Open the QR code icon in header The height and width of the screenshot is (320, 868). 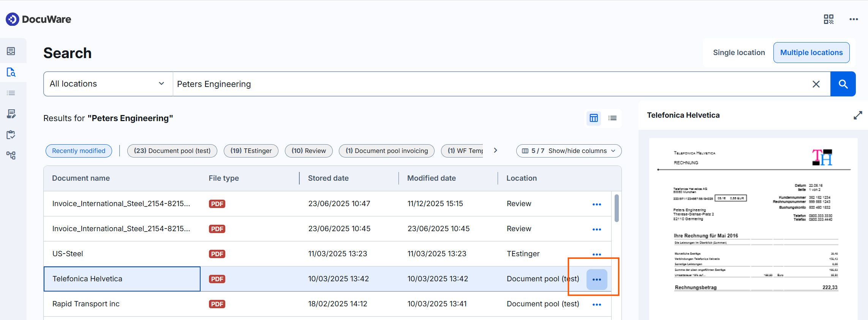pyautogui.click(x=828, y=19)
